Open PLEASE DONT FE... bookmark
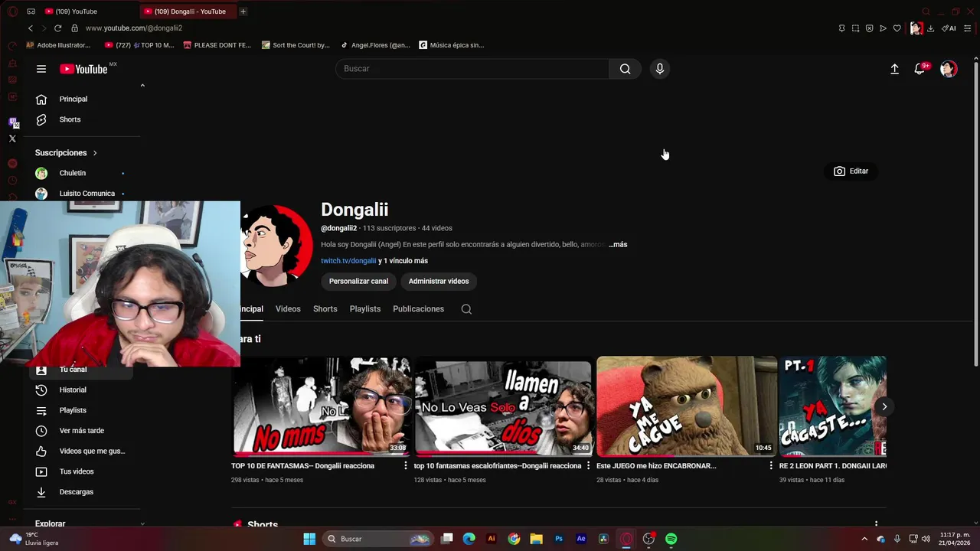Screen dimensions: 980x551 217,45
